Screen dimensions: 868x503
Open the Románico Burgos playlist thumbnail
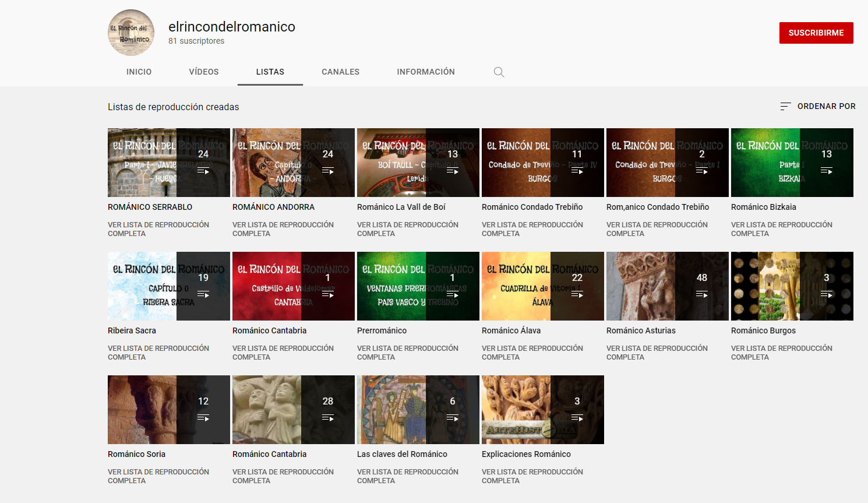tap(792, 286)
